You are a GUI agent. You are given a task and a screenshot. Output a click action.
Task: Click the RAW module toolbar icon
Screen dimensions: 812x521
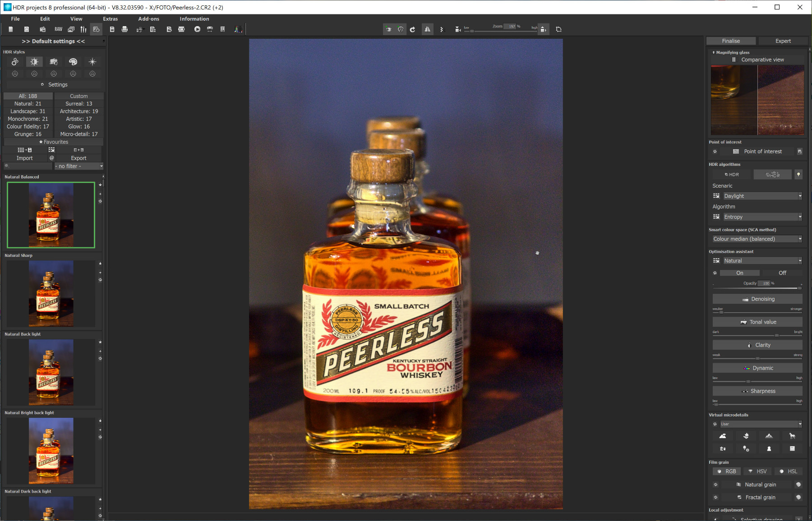tap(58, 29)
